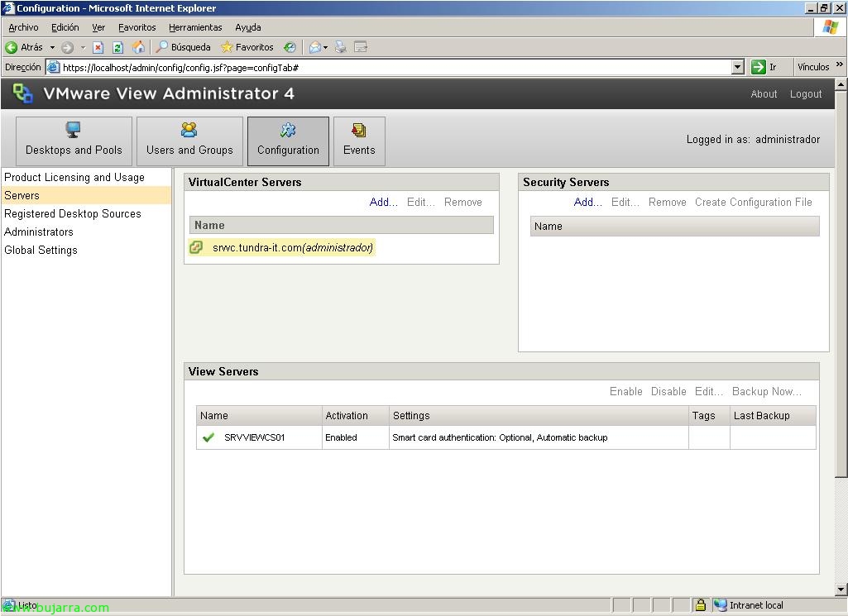This screenshot has width=848, height=616.
Task: Click Last Backup column header
Action: click(772, 416)
